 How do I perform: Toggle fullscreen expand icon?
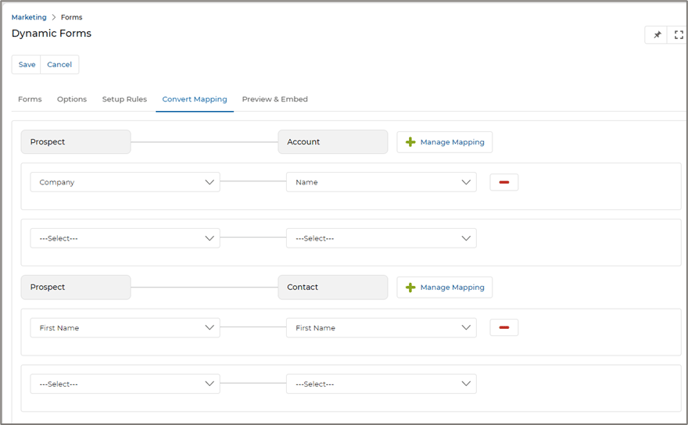[678, 35]
